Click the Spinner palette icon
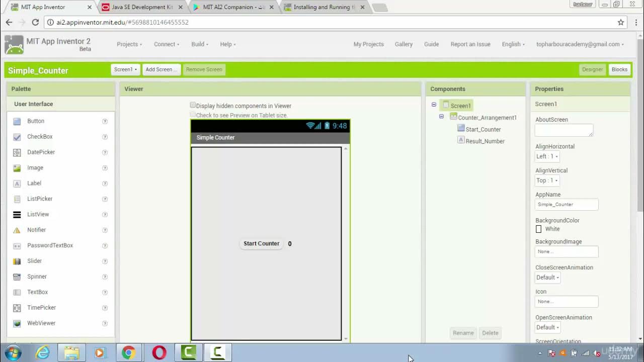644x362 pixels. click(17, 277)
